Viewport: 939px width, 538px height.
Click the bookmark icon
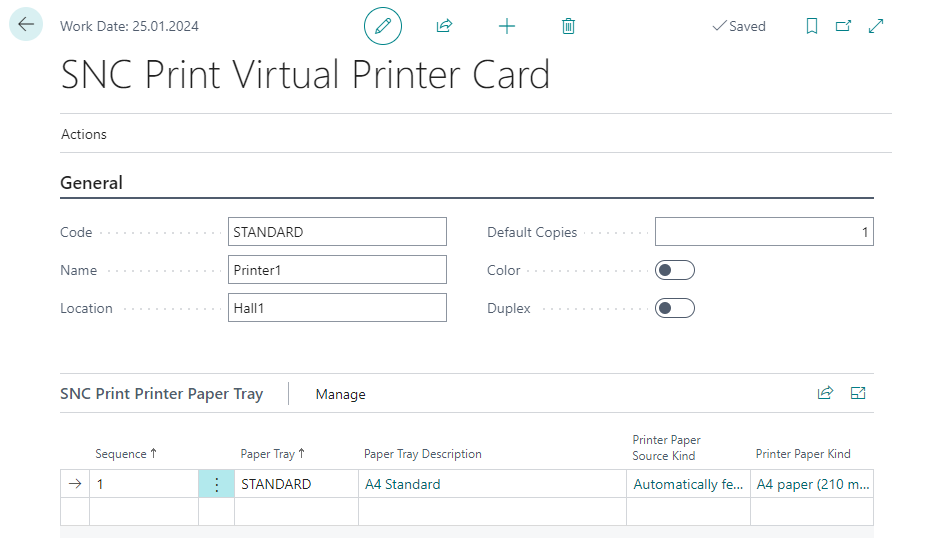812,26
